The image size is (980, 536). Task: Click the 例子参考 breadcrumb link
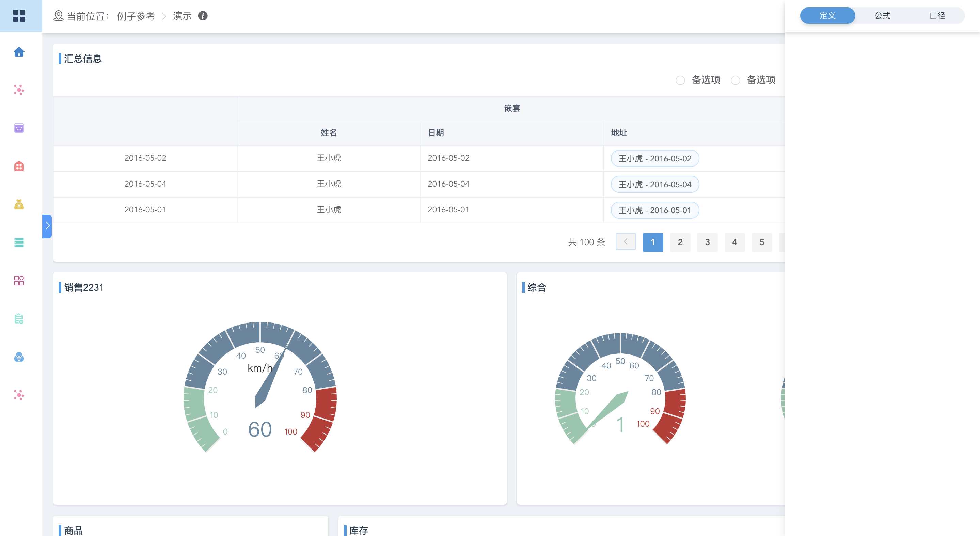pos(136,16)
